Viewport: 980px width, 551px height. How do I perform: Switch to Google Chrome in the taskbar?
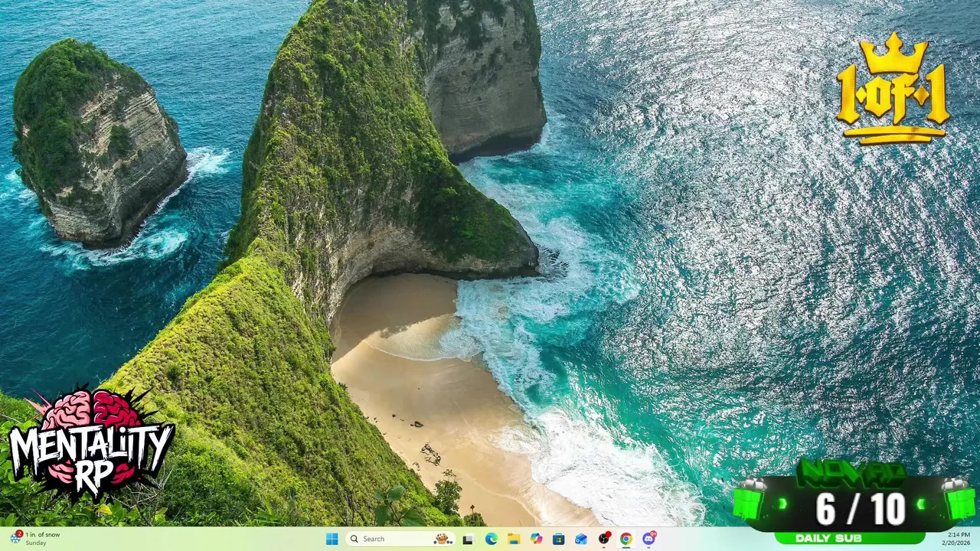pyautogui.click(x=626, y=539)
